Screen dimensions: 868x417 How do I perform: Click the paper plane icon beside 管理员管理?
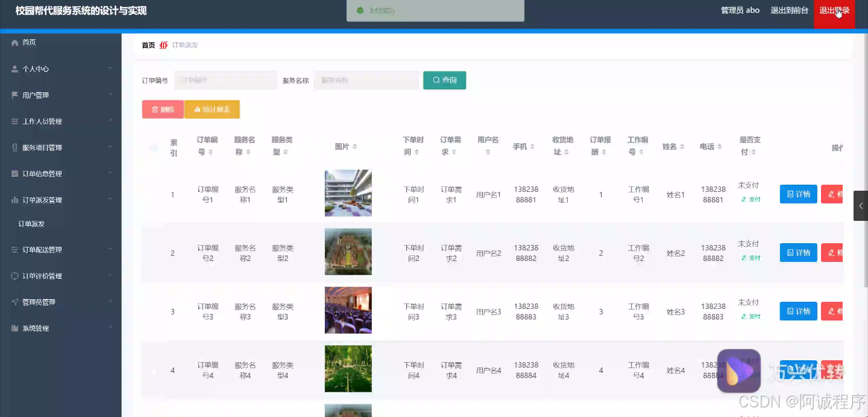tap(15, 302)
